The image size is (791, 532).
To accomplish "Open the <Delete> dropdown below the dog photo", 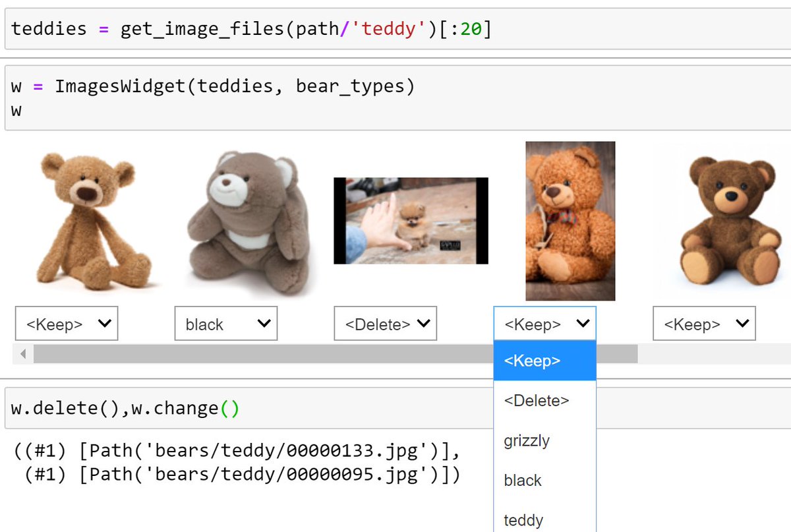I will (x=385, y=323).
